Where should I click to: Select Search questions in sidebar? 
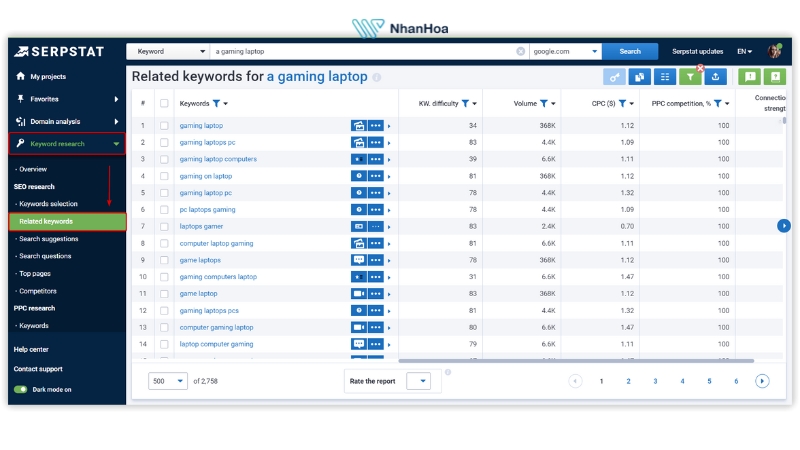(x=45, y=256)
